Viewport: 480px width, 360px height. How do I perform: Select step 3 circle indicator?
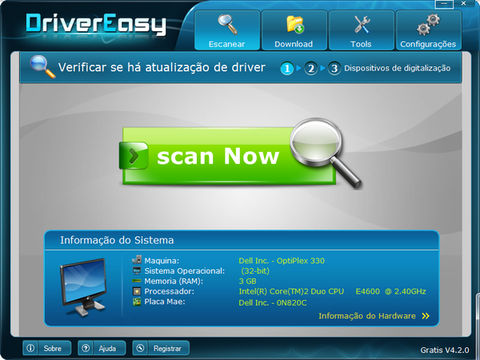pos(334,69)
